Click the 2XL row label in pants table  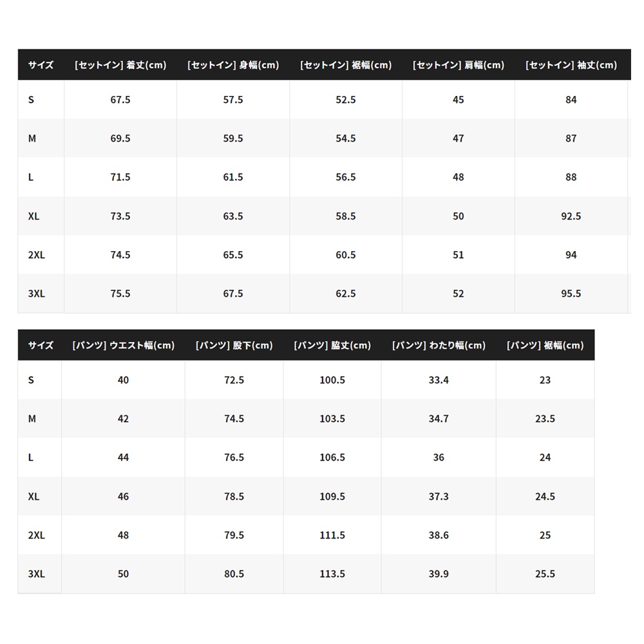pos(37,535)
